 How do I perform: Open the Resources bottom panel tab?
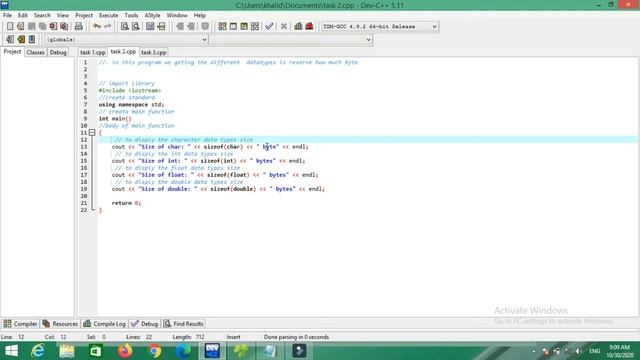pyautogui.click(x=60, y=324)
